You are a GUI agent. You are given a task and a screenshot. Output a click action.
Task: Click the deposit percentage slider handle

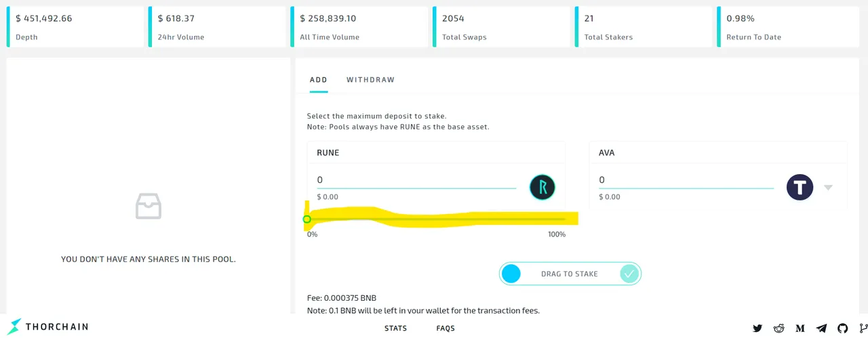point(307,219)
